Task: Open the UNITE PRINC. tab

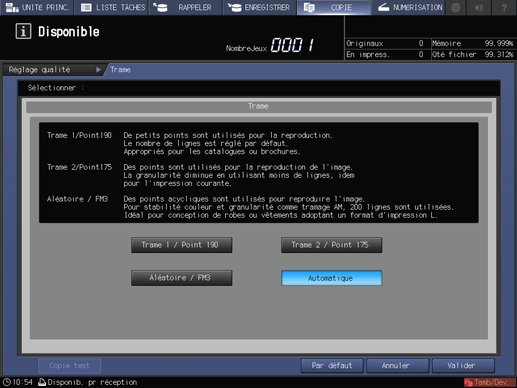Action: click(x=37, y=7)
